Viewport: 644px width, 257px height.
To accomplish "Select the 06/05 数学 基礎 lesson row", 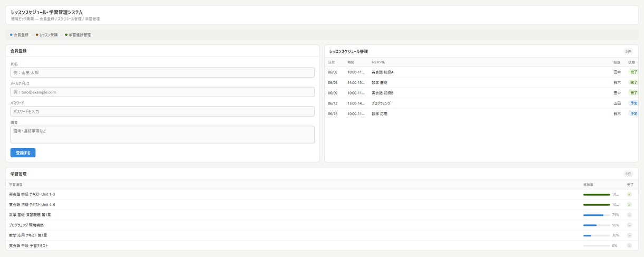I will coord(481,83).
